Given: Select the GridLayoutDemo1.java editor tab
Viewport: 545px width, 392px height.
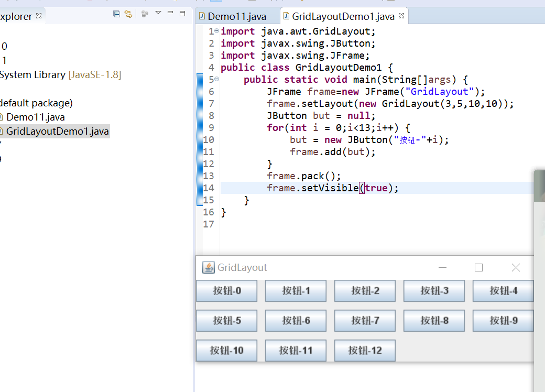Looking at the screenshot, I should tap(342, 17).
